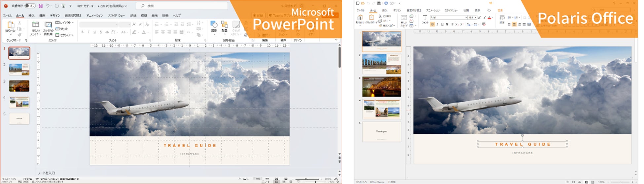Viewport: 644px width, 184px height.
Task: Select slide 4 thumbnail in Polaris Office panel
Action: click(x=381, y=109)
